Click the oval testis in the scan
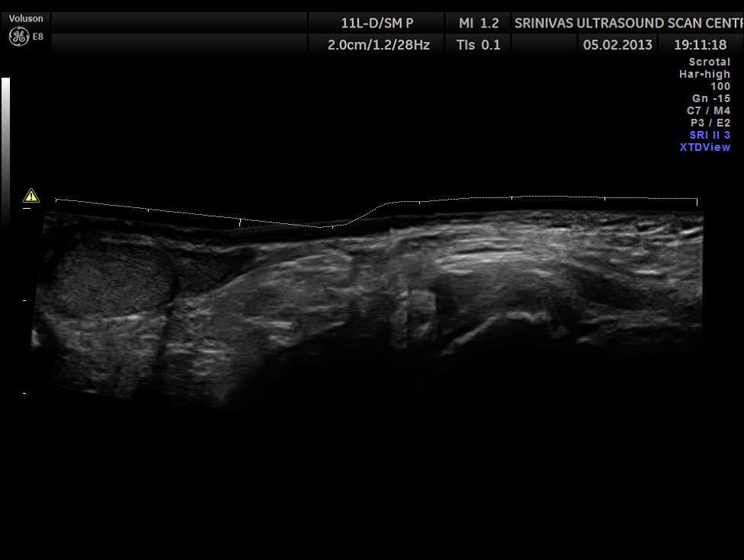744x560 pixels. pos(114,280)
